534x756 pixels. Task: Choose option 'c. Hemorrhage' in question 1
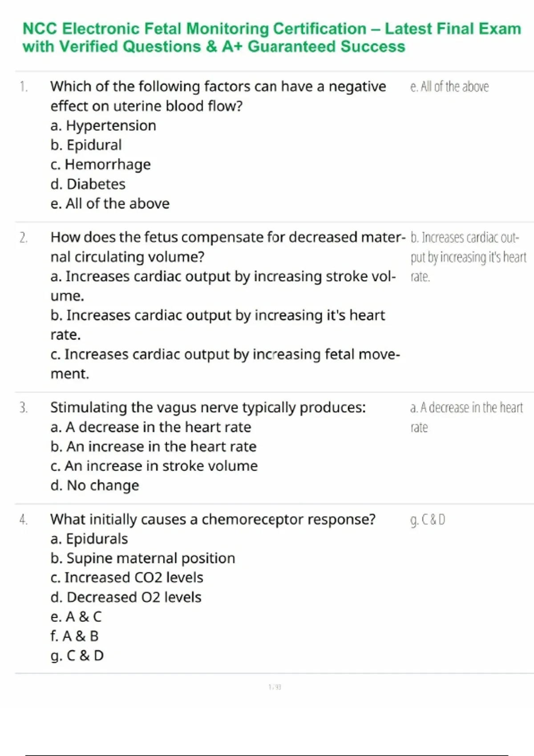point(101,165)
